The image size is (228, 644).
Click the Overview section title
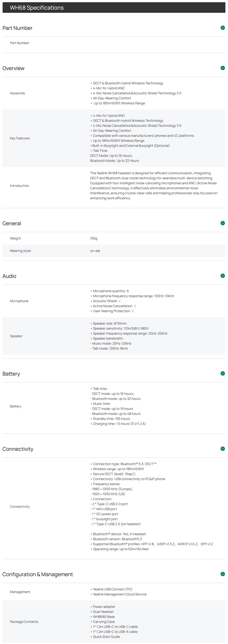14,68
